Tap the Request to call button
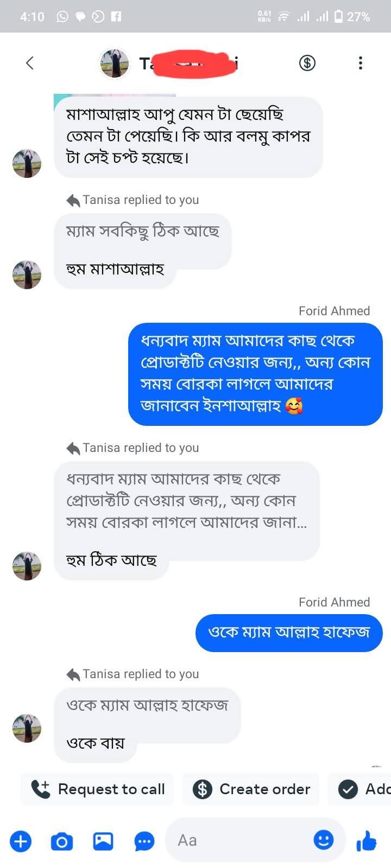391x868 pixels. (98, 789)
